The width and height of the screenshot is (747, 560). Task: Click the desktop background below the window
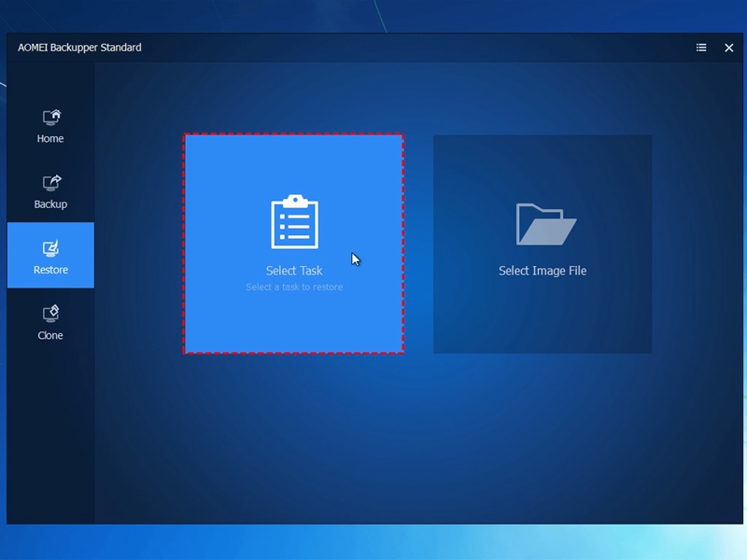pyautogui.click(x=373, y=542)
